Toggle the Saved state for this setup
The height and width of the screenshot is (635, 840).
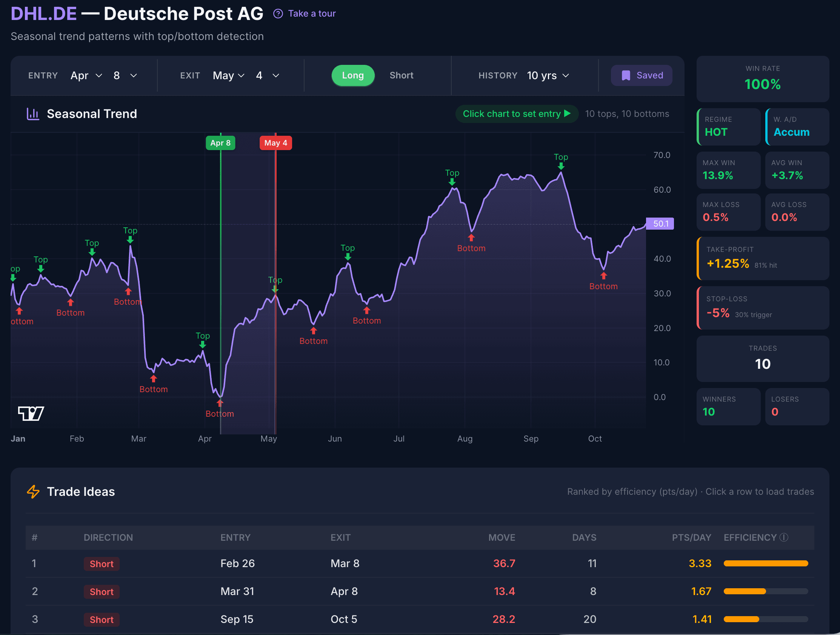[642, 75]
